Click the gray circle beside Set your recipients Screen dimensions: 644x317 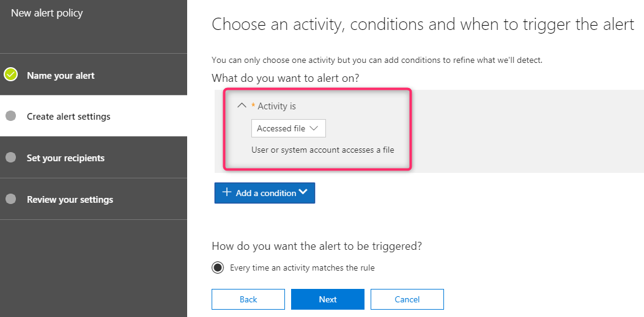[10, 158]
